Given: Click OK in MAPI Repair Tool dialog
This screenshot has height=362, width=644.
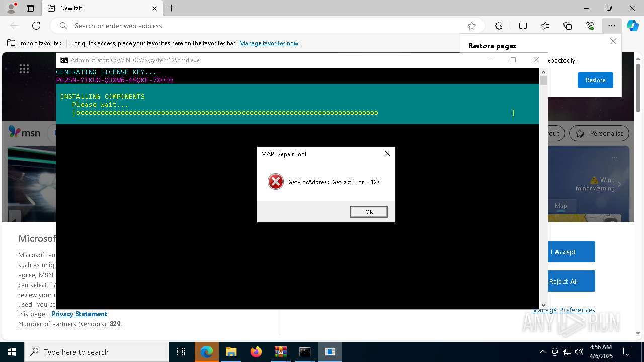Looking at the screenshot, I should click(x=369, y=212).
